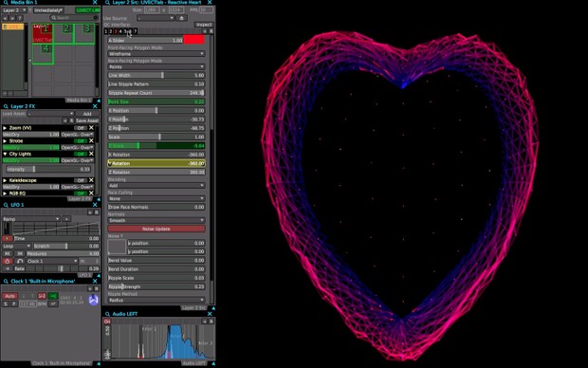Expand the Kaleidoscope effect
The height and width of the screenshot is (368, 588).
[x=5, y=180]
